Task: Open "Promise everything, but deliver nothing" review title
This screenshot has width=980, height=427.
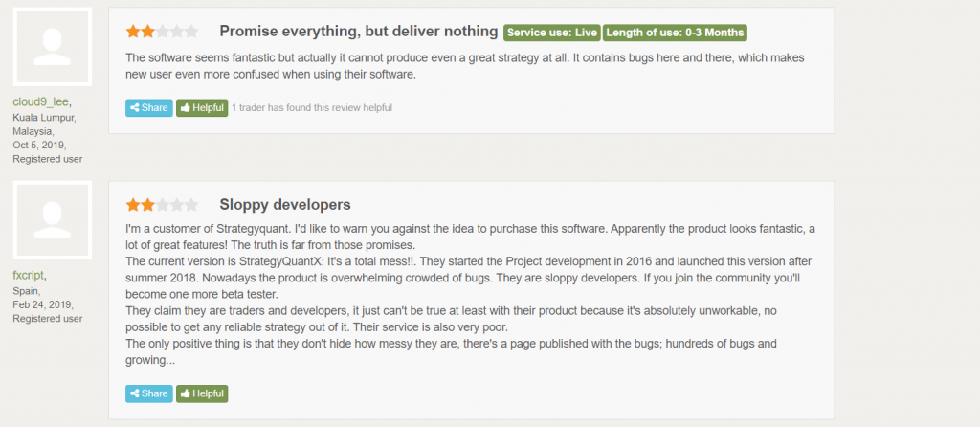Action: point(359,32)
